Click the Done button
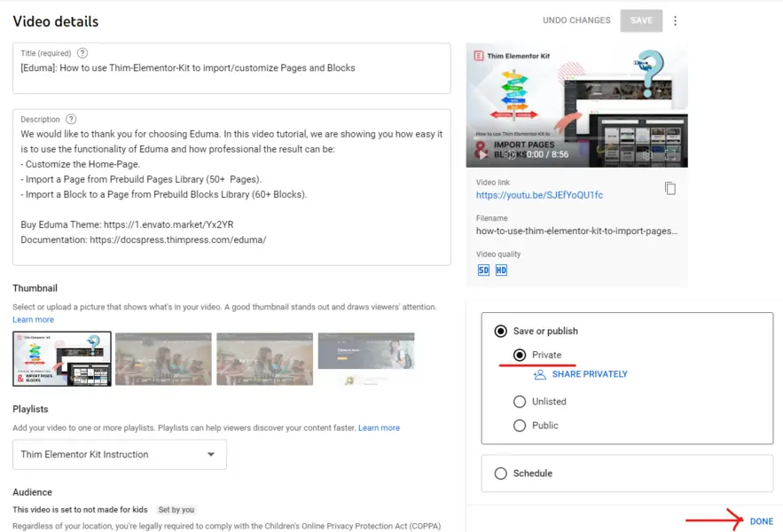The width and height of the screenshot is (783, 532). click(x=761, y=521)
